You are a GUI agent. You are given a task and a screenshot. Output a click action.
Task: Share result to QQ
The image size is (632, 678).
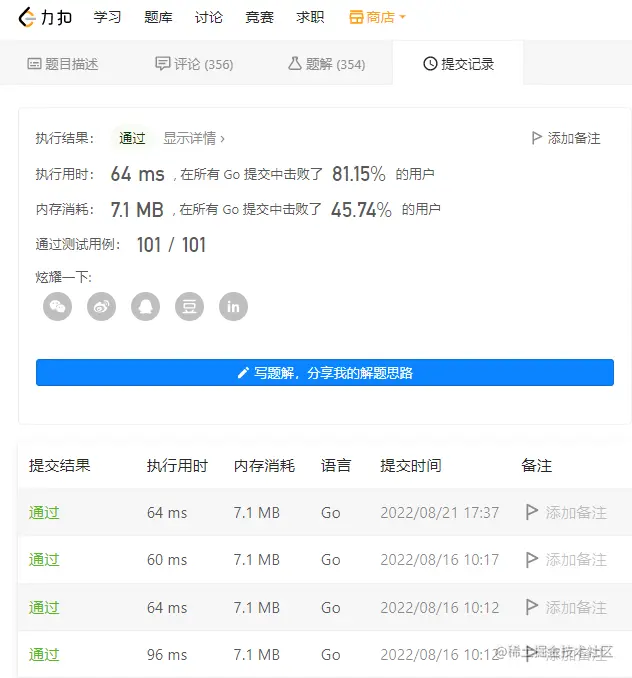pos(146,307)
